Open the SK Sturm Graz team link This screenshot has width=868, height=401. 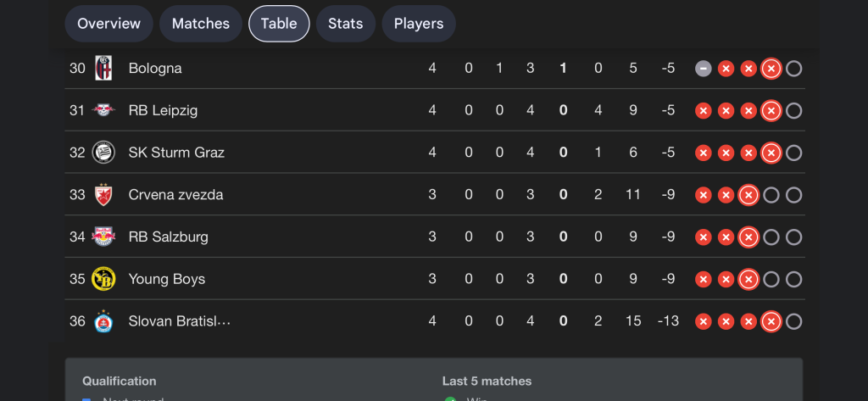pyautogui.click(x=176, y=153)
